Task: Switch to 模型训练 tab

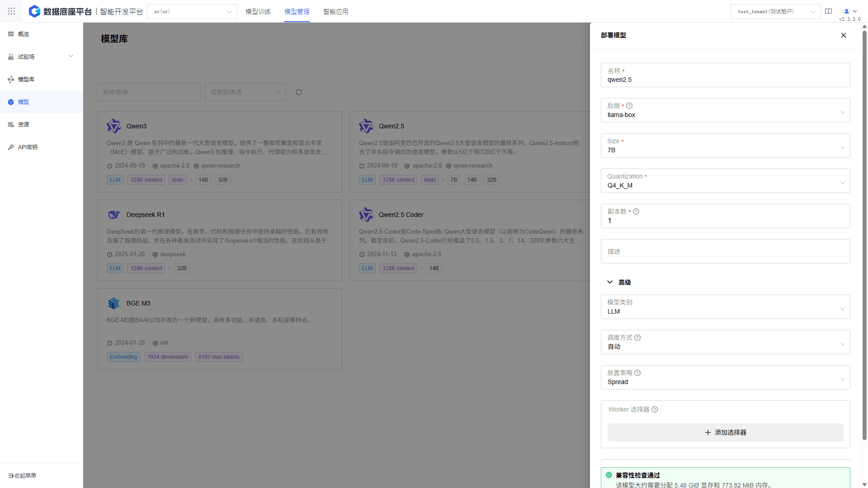Action: (258, 12)
